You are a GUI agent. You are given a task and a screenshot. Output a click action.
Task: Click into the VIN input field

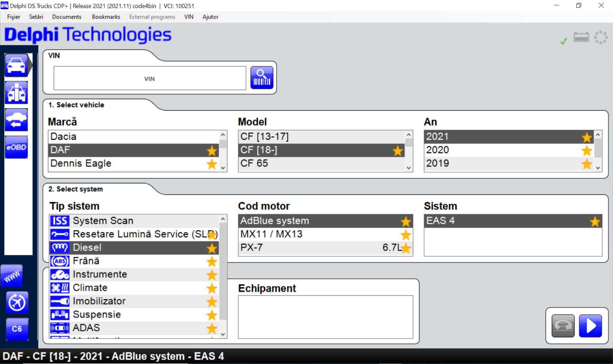click(150, 78)
